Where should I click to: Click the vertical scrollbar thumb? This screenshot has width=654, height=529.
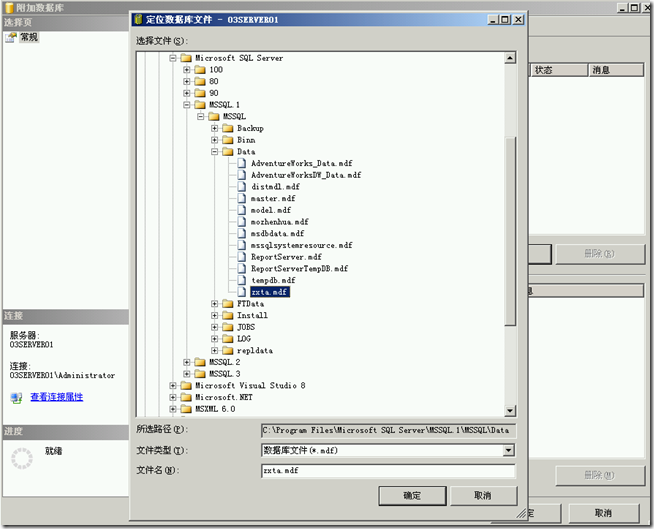click(x=510, y=231)
